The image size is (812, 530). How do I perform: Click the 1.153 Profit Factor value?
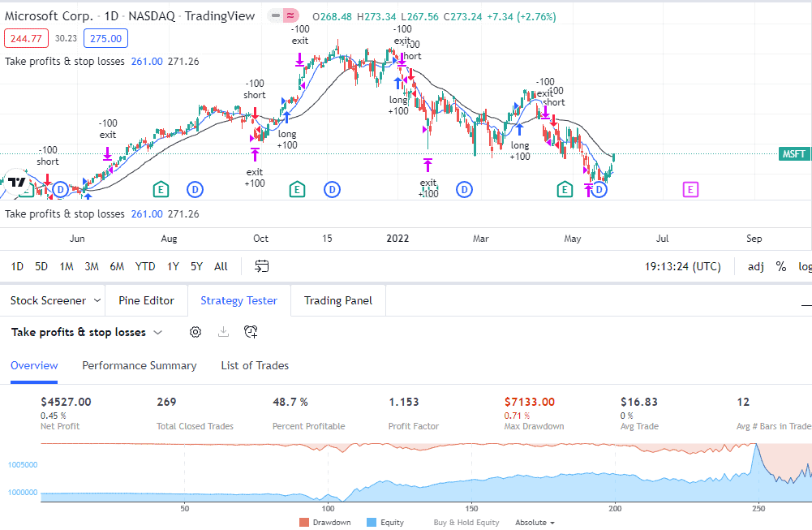(403, 402)
